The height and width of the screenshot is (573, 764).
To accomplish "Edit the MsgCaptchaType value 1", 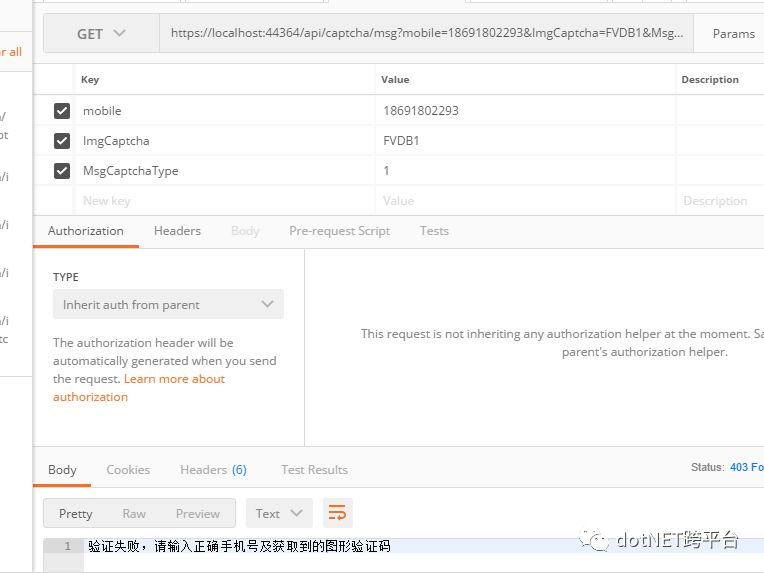I will [525, 171].
